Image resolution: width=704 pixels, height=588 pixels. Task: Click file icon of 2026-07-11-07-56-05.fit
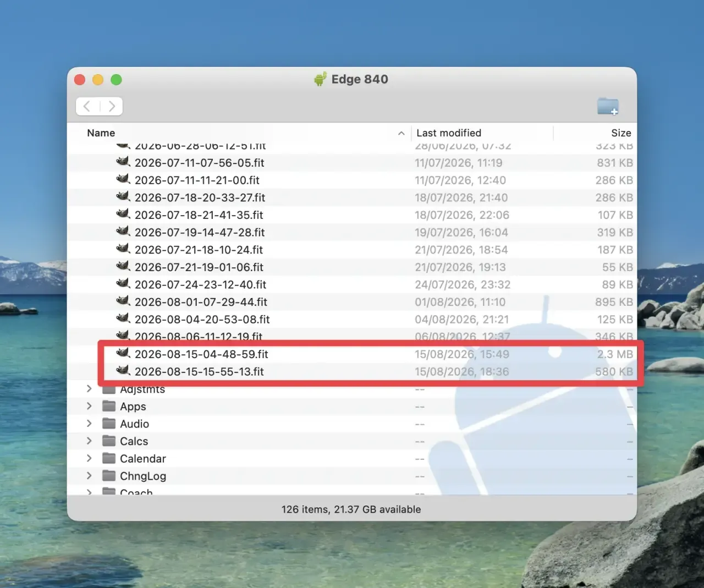123,162
